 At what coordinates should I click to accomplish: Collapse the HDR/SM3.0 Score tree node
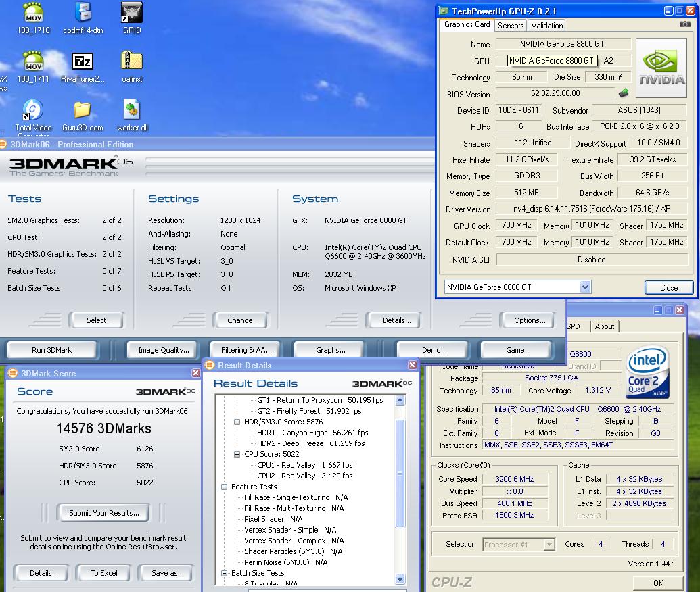237,422
